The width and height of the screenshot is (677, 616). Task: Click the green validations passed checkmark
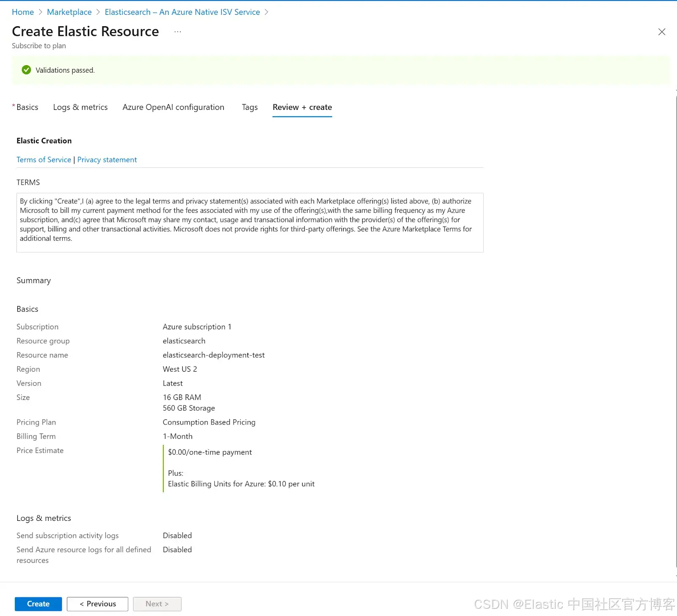[26, 70]
